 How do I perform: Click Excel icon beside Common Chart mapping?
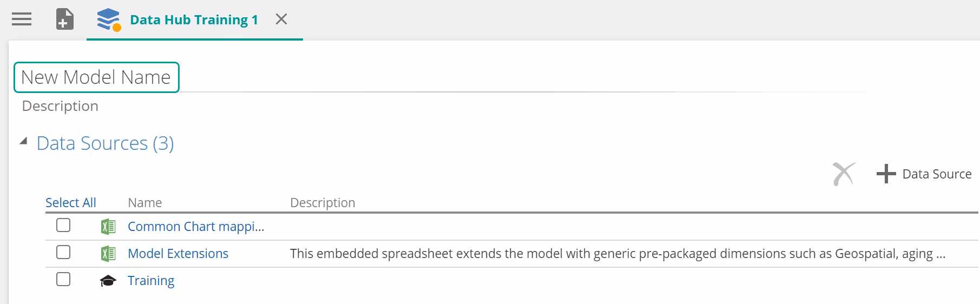point(108,227)
